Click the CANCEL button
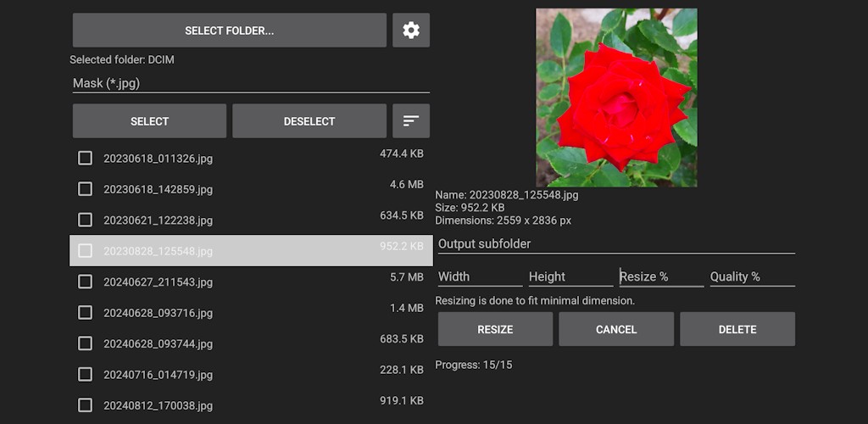Screen dimensions: 868x424 click(x=616, y=329)
